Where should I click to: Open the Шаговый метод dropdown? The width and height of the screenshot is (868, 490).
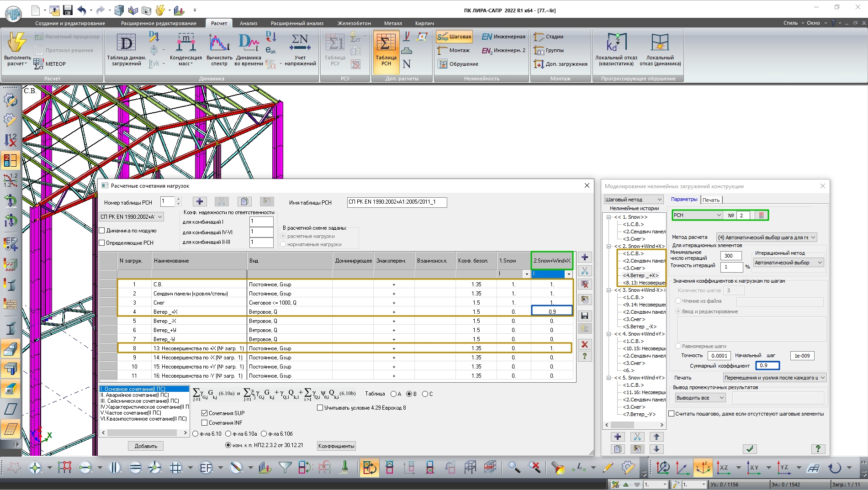[x=633, y=200]
